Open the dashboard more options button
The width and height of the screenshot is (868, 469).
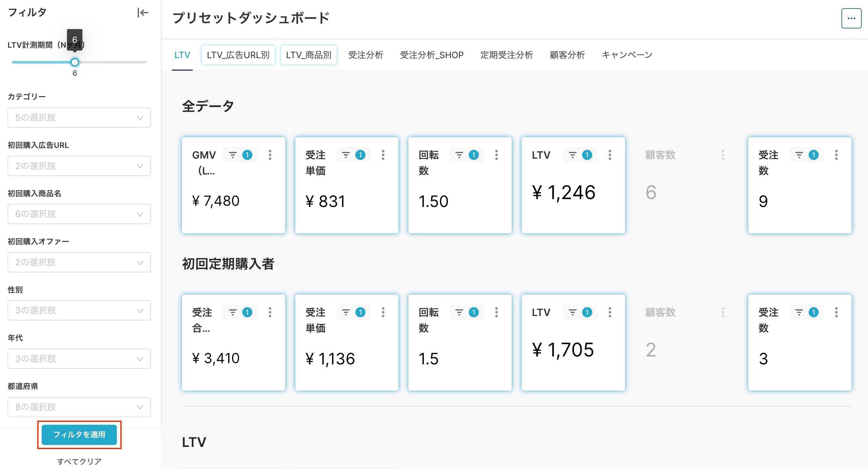pyautogui.click(x=851, y=18)
